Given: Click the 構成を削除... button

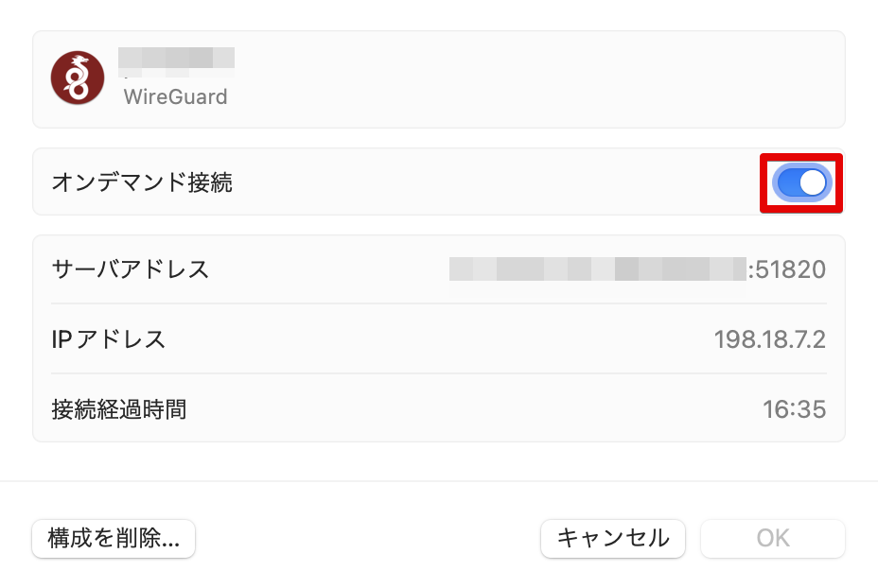Looking at the screenshot, I should point(114,539).
